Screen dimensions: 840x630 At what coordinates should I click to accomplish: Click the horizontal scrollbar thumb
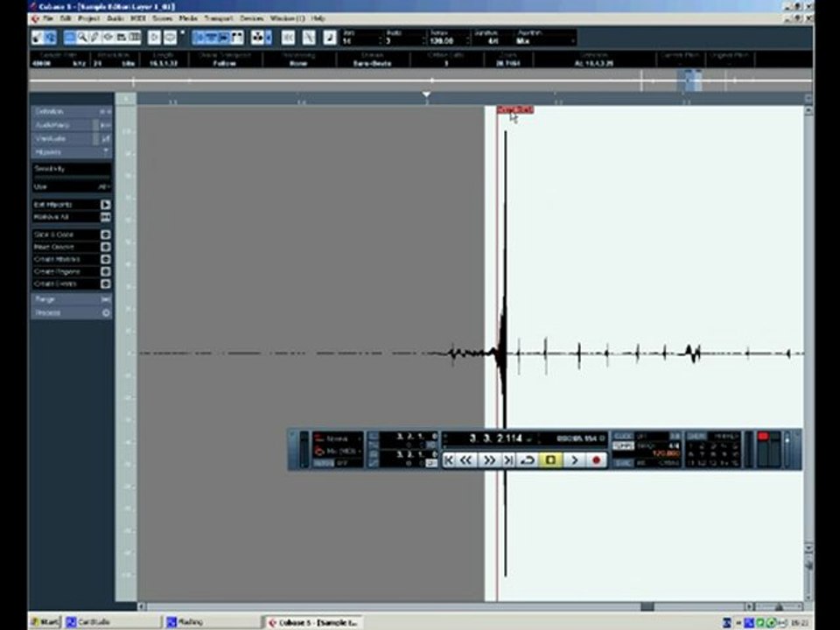point(647,606)
